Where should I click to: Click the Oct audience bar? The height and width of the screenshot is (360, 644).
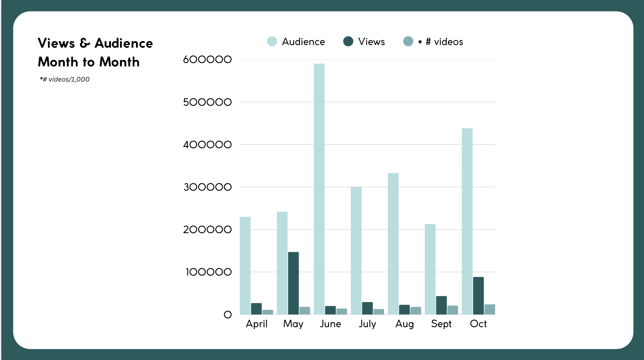467,221
